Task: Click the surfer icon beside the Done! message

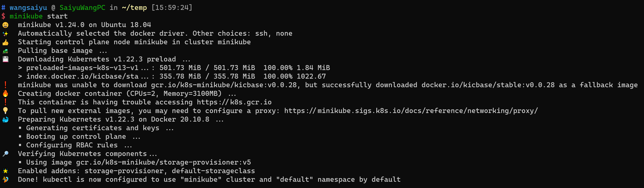Action: [x=5, y=180]
